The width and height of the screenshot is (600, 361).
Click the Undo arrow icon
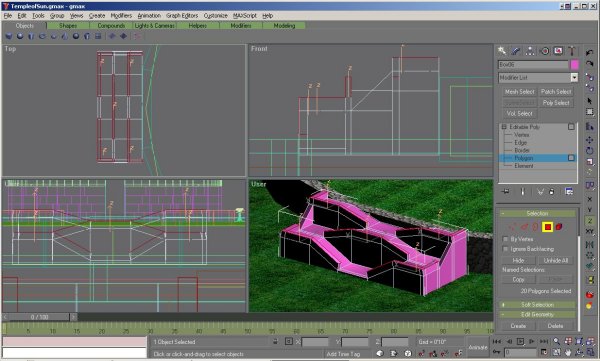[x=590, y=52]
